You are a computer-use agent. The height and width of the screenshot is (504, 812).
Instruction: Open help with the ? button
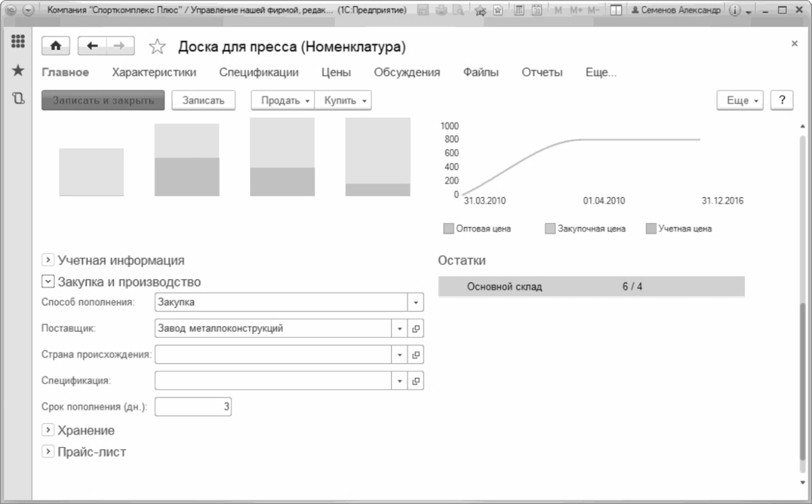coord(782,100)
